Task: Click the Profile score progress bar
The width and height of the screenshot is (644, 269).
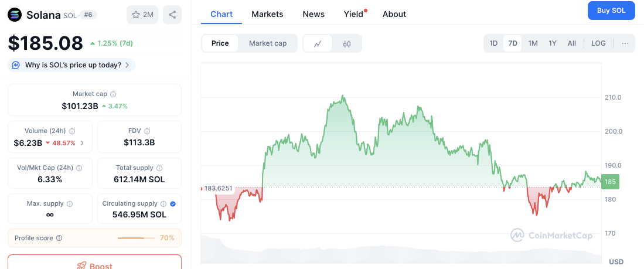Action: tap(136, 238)
